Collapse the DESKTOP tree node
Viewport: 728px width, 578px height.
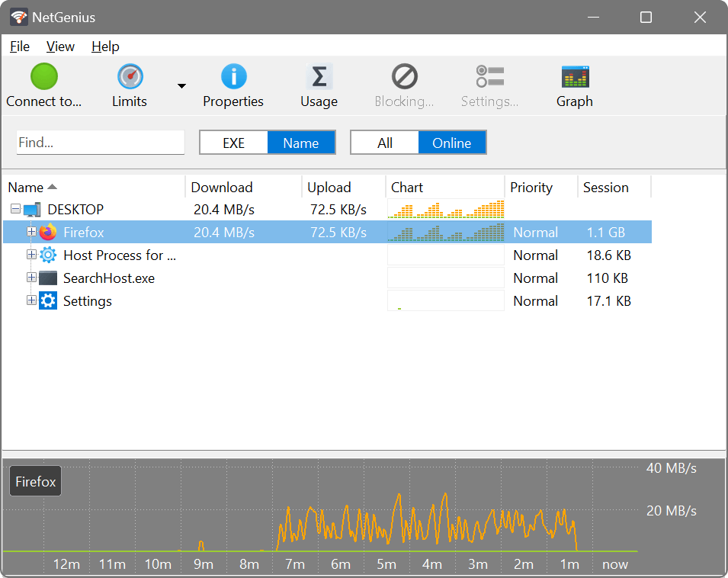15,210
